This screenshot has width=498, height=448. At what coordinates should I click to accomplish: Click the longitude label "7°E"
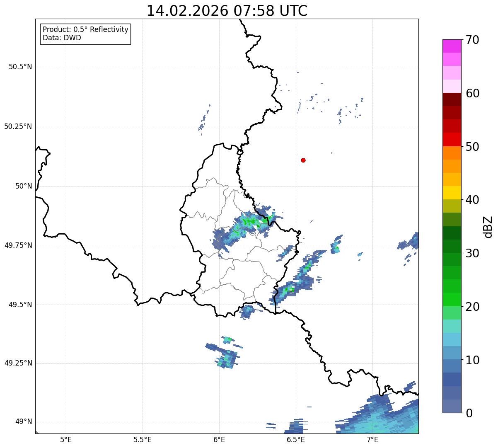(372, 439)
